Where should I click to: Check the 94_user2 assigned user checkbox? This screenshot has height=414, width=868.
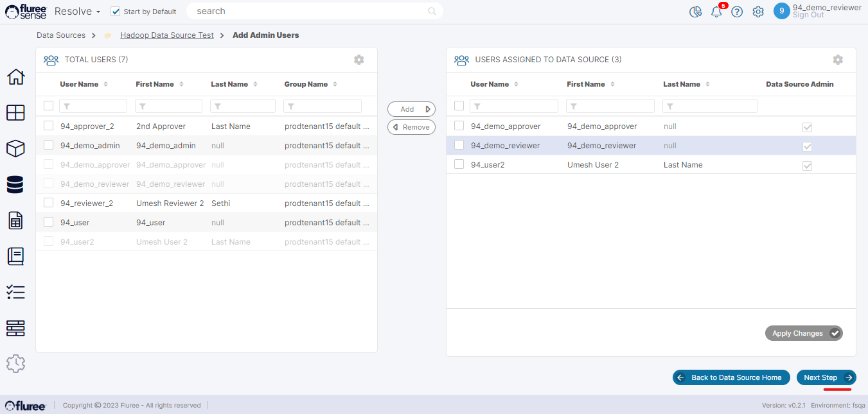pos(459,164)
